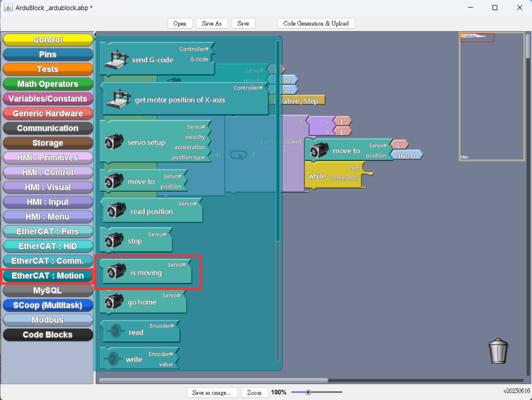Image resolution: width=532 pixels, height=400 pixels.
Task: Click the Save As button
Action: point(212,23)
